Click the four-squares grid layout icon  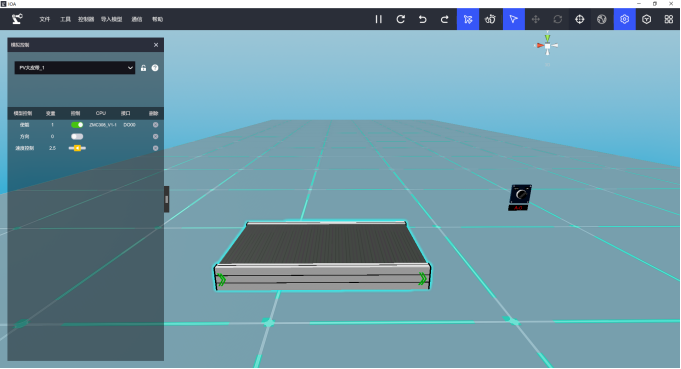tap(669, 19)
